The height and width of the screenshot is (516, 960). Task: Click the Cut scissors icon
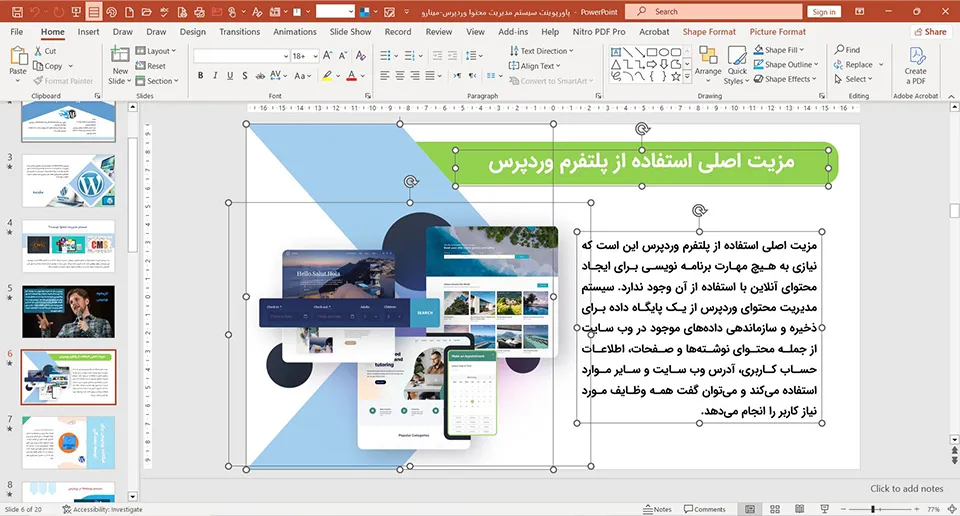pos(39,51)
